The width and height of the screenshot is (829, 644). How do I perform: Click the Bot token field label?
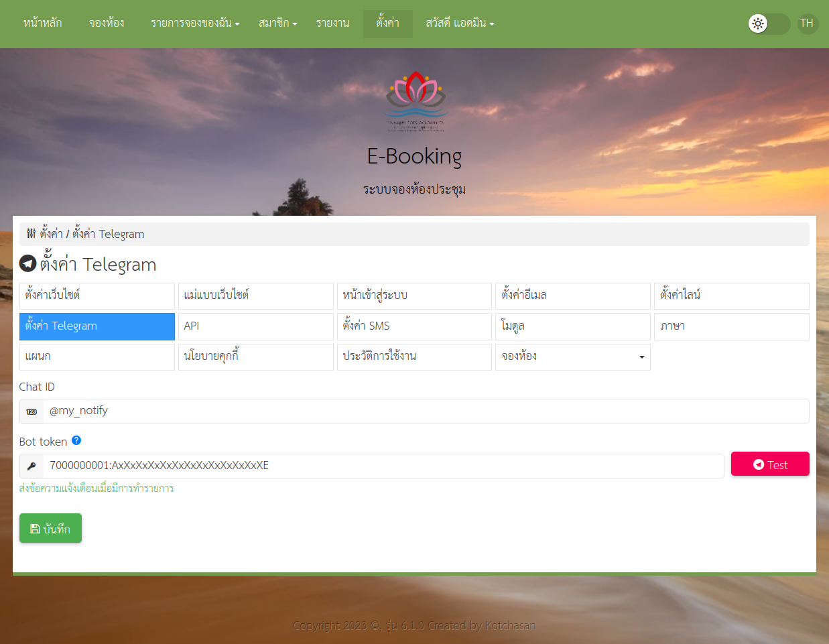click(43, 442)
